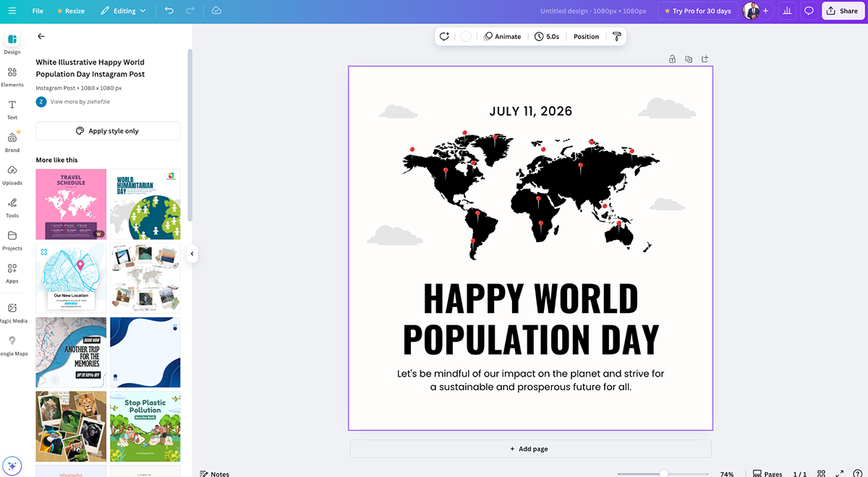Open the File menu
Image resolution: width=868 pixels, height=477 pixels.
(x=38, y=11)
